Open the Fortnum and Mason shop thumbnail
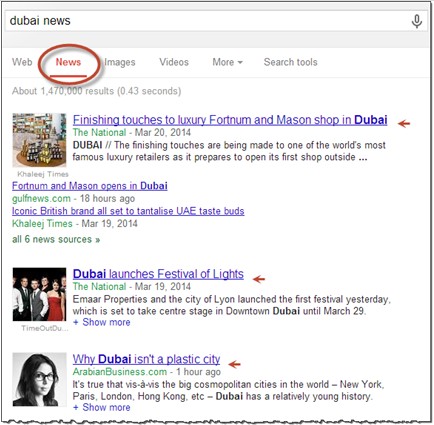Screen dimensions: 434x425 coord(39,140)
